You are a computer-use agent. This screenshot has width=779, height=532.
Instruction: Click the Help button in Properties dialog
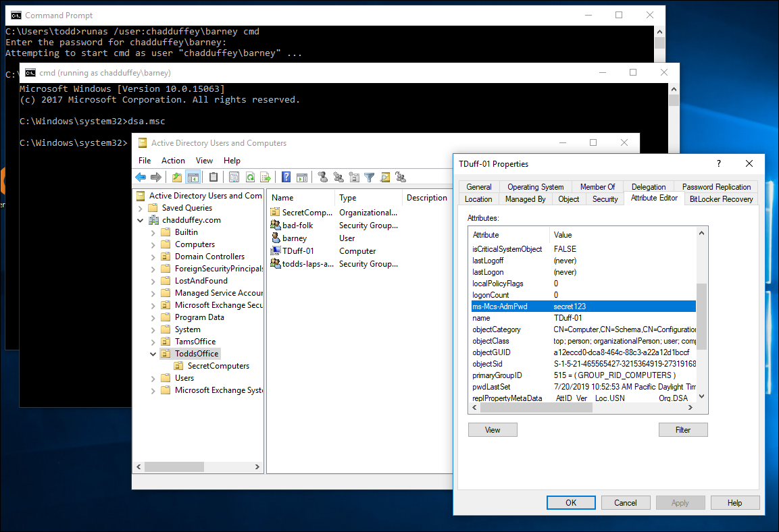tap(735, 503)
